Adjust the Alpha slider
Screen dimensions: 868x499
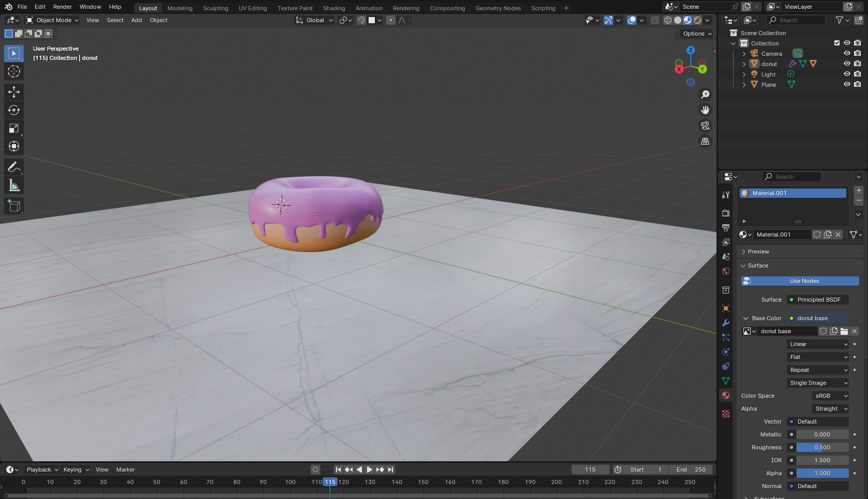pyautogui.click(x=823, y=473)
